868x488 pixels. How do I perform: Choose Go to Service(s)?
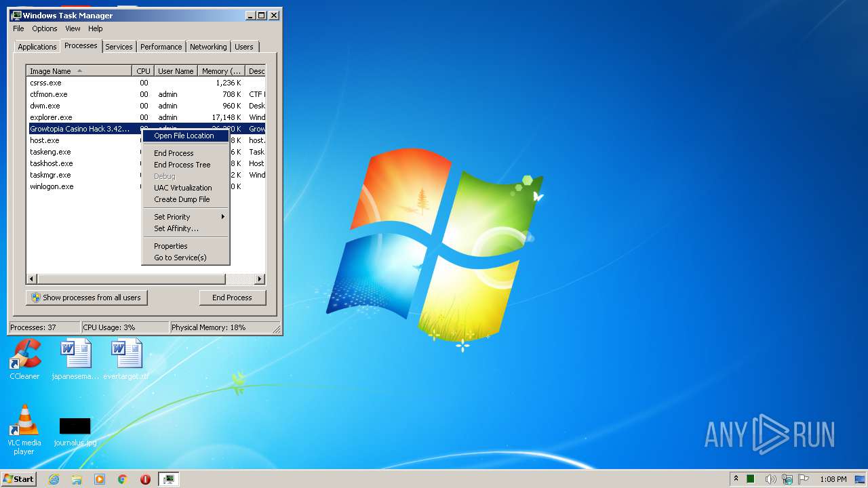click(x=185, y=258)
